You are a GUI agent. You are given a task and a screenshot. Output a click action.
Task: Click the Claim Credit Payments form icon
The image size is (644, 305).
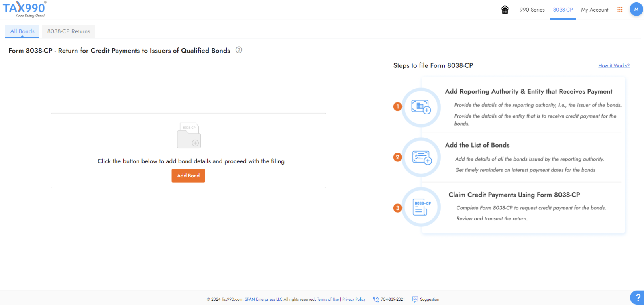click(421, 207)
